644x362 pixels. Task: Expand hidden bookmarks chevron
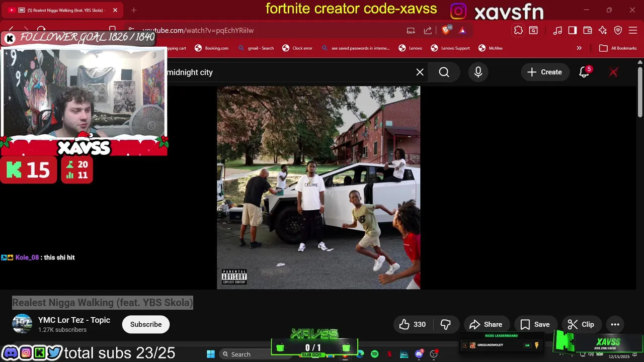coord(579,48)
